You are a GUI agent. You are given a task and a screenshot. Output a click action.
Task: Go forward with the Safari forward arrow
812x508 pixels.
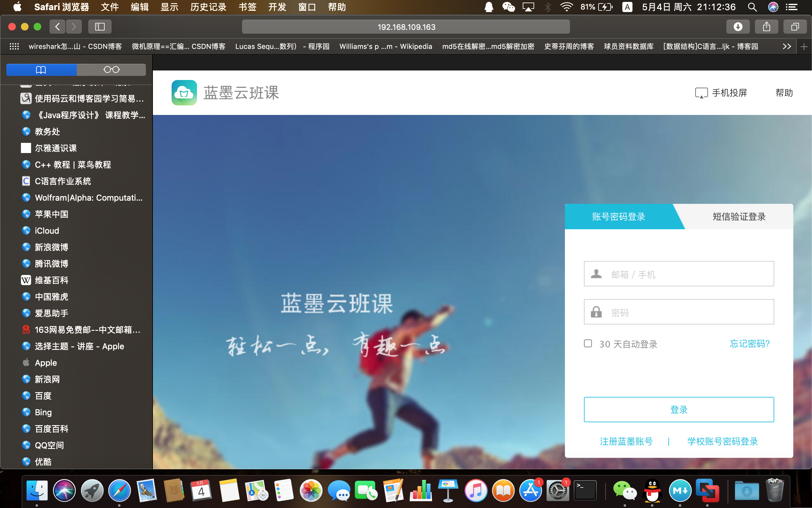click(x=74, y=27)
